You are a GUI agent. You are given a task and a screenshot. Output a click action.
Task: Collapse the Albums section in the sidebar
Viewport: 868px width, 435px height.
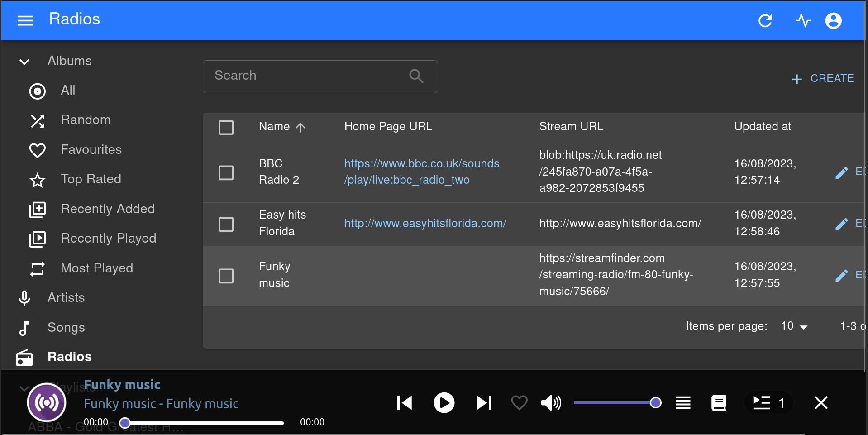click(x=24, y=62)
